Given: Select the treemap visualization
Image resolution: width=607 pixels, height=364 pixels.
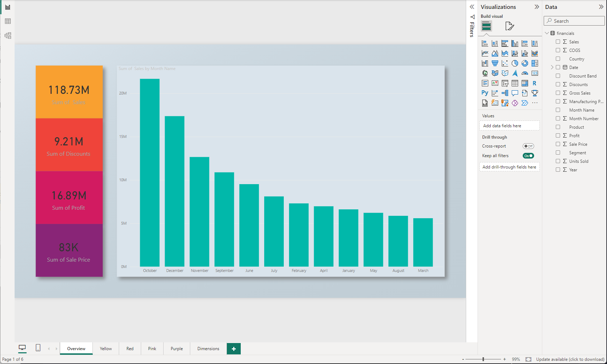Looking at the screenshot, I should click(x=535, y=63).
